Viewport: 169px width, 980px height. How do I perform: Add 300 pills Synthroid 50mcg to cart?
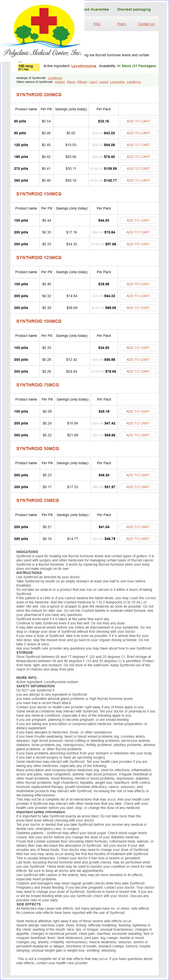138,487
